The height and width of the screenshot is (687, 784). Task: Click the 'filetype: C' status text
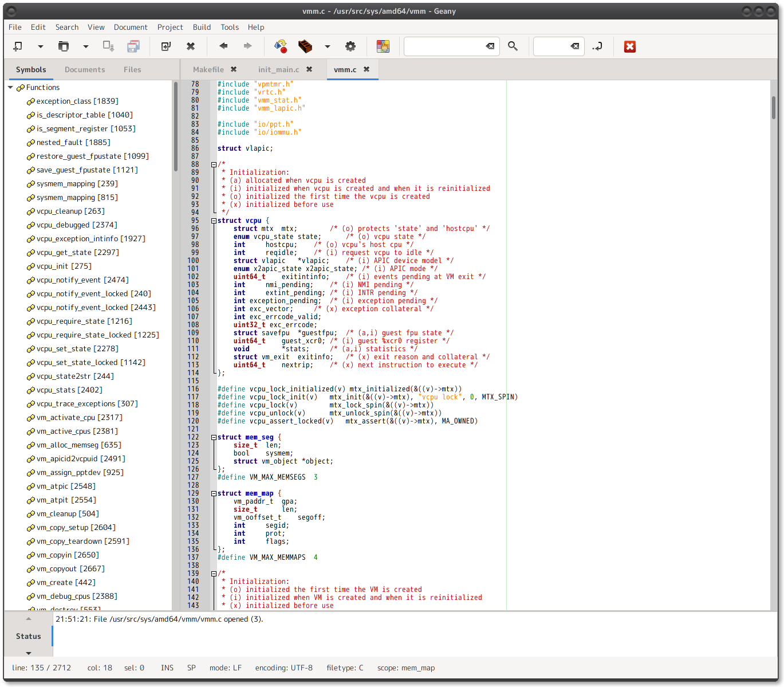point(345,668)
